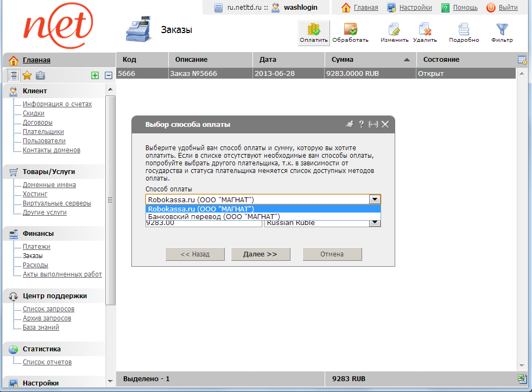Screen dimensions: 532x392
Task: Sort by the Сумма column header
Action: [x=370, y=60]
